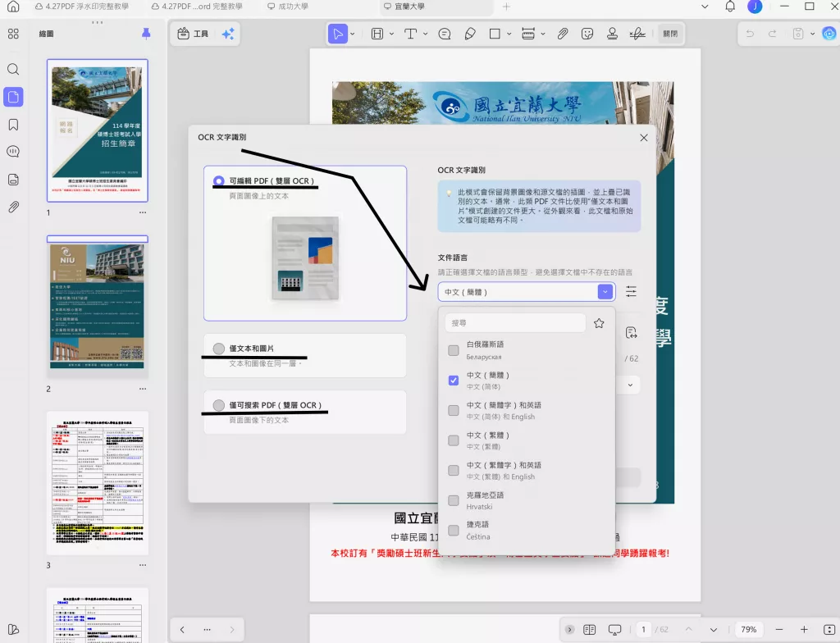
Task: Pin the thumbnail panel
Action: [x=146, y=34]
